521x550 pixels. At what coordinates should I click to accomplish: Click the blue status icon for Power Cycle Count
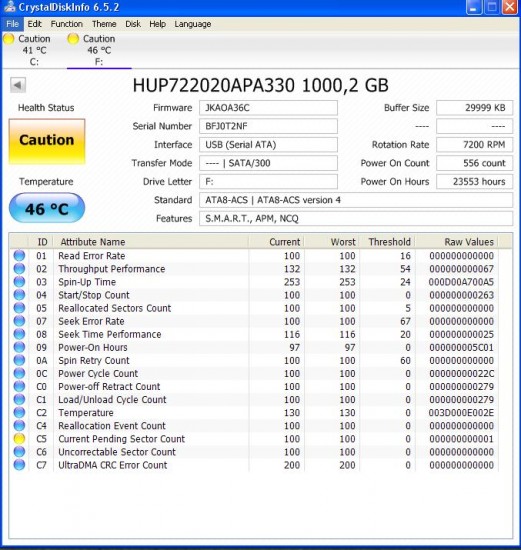(19, 373)
